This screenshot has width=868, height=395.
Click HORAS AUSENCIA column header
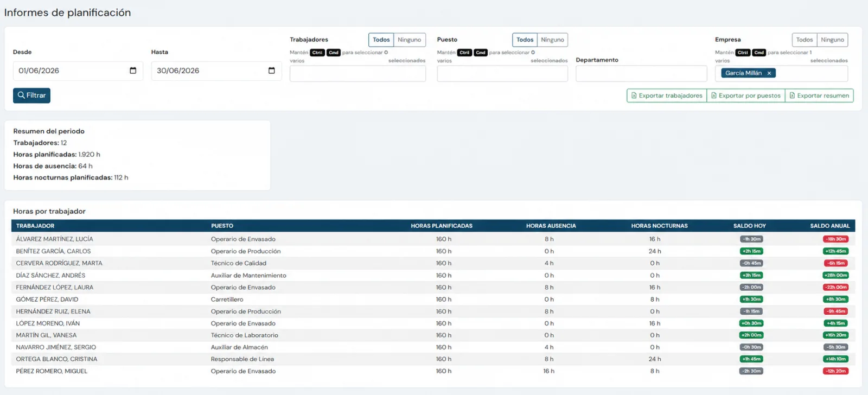[x=551, y=226]
